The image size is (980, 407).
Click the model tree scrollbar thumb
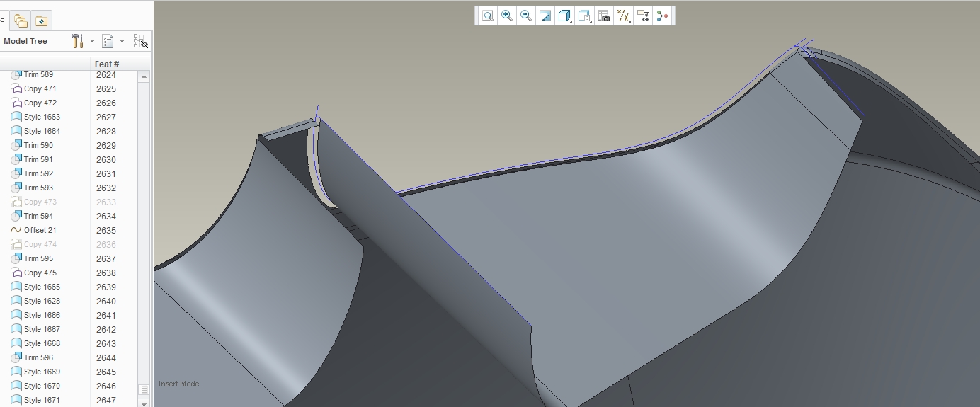[x=144, y=389]
